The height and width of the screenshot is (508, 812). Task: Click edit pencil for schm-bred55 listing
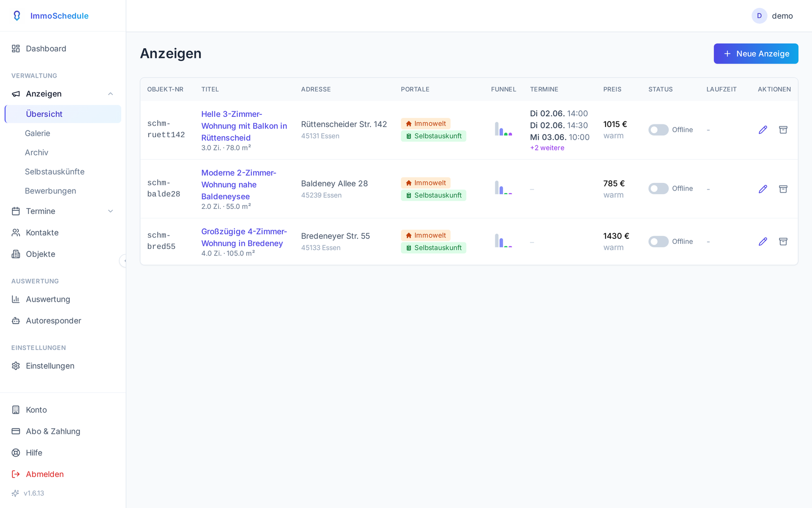(763, 242)
